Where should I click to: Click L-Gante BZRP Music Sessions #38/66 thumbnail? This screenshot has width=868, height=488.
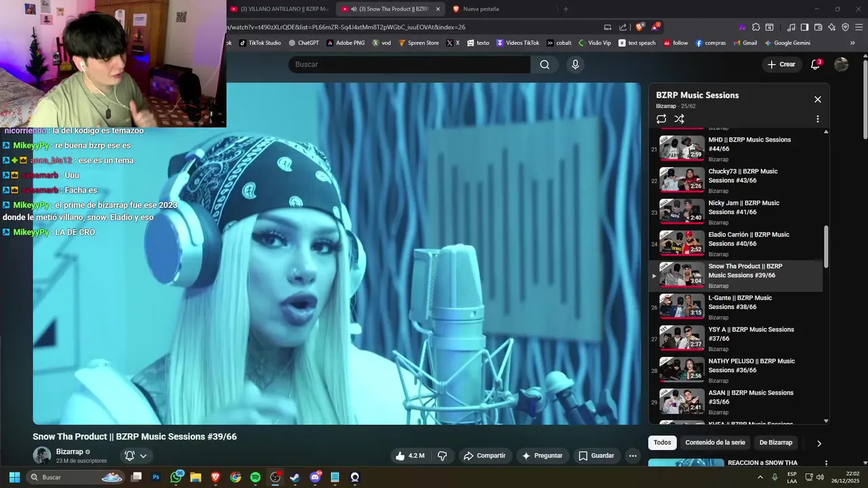pos(682,306)
